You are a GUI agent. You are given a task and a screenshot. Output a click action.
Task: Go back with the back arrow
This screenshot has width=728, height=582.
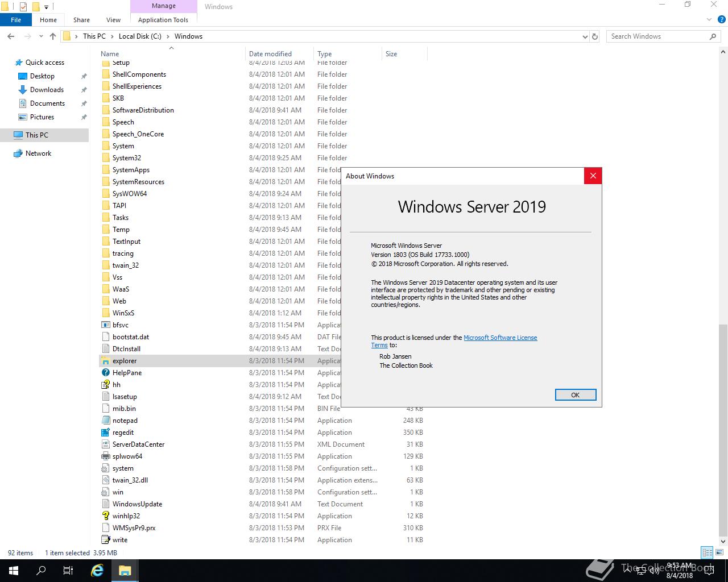(x=11, y=36)
